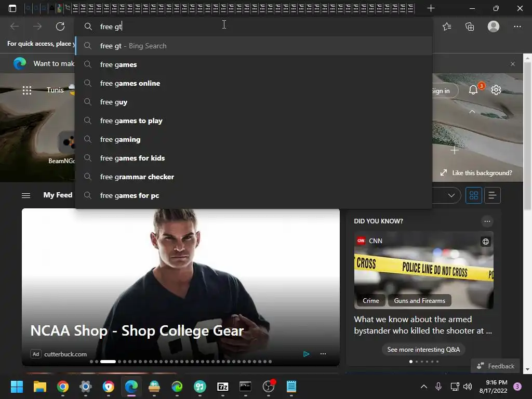Viewport: 532px width, 399px height.
Task: Select 'free games for kids' suggestion
Action: [x=254, y=158]
